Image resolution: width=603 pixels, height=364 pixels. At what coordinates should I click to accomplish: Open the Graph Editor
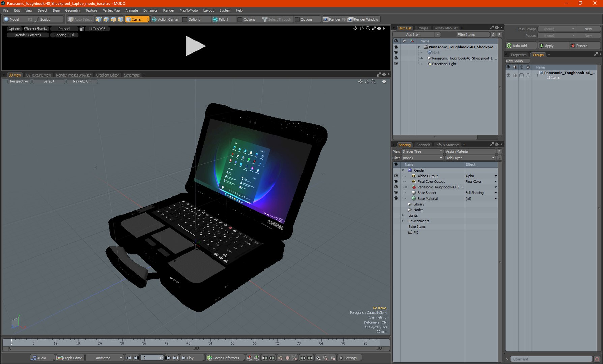tap(69, 358)
